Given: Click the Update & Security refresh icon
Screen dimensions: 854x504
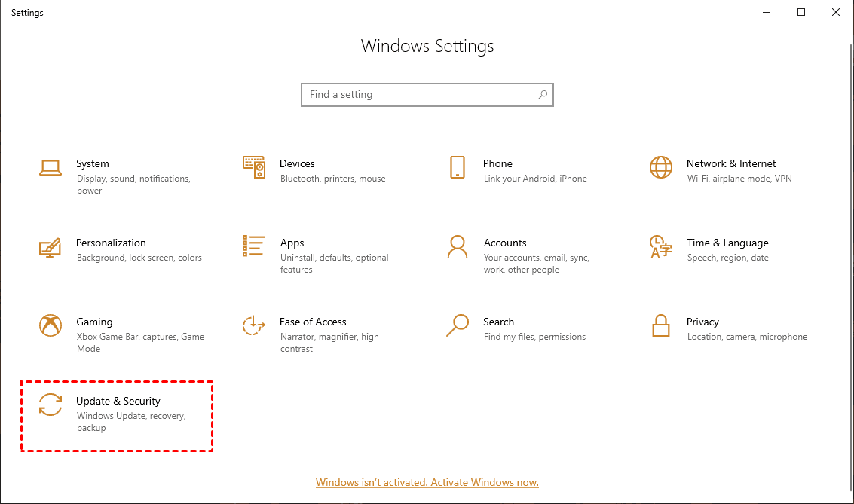Looking at the screenshot, I should pyautogui.click(x=50, y=405).
